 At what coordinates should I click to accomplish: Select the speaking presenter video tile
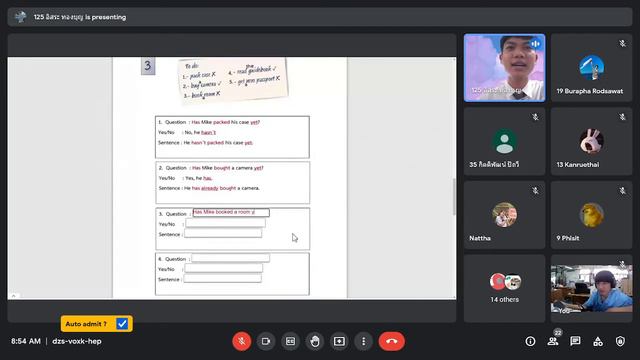504,68
